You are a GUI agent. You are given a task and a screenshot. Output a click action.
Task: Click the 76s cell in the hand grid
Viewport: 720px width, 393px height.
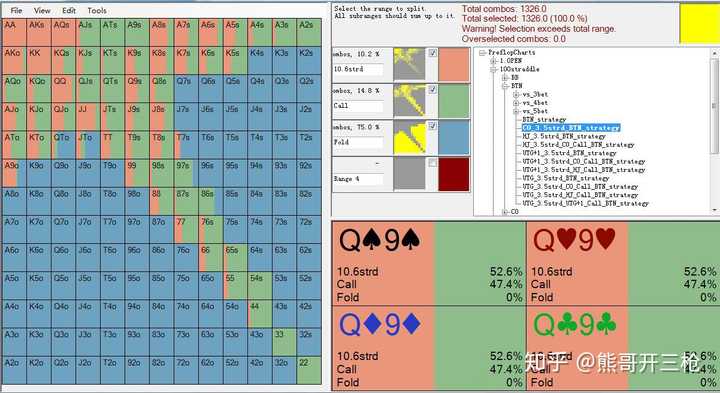(211, 229)
